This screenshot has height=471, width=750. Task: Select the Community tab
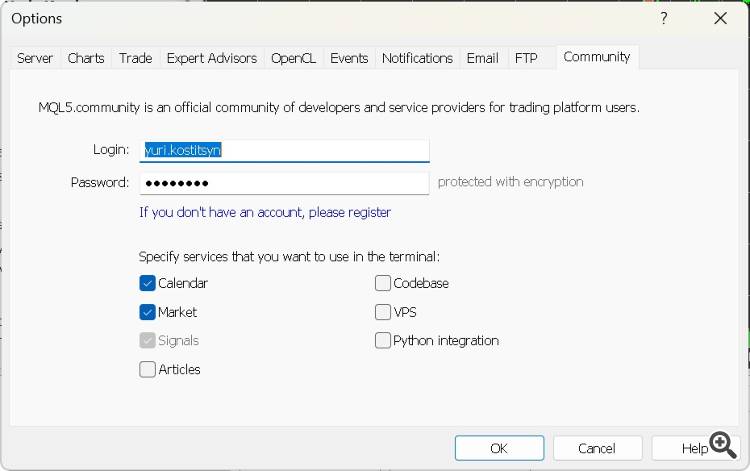[597, 57]
